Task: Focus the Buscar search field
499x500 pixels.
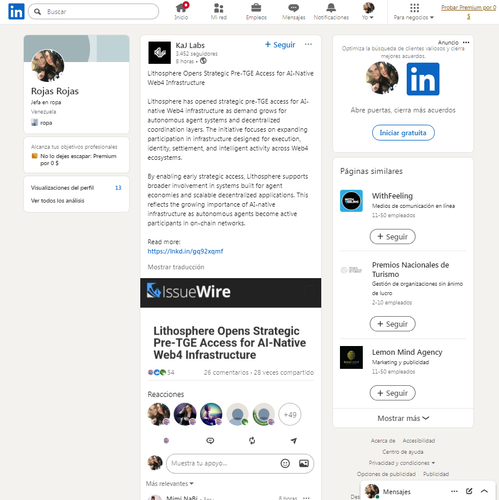Action: [94, 12]
